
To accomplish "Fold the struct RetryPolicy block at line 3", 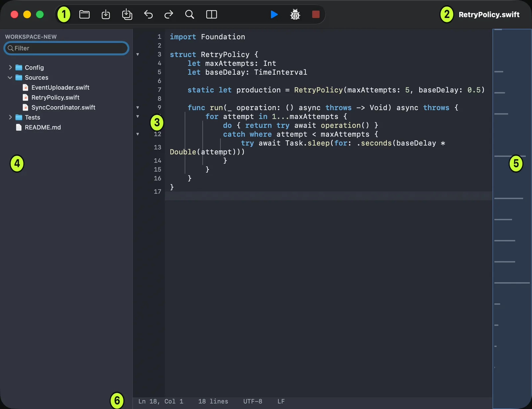I will [x=138, y=55].
